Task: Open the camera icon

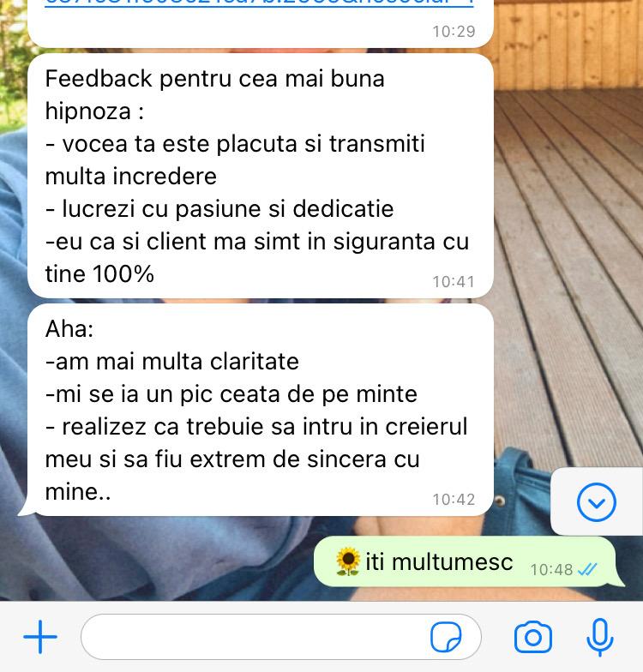Action: click(x=533, y=637)
